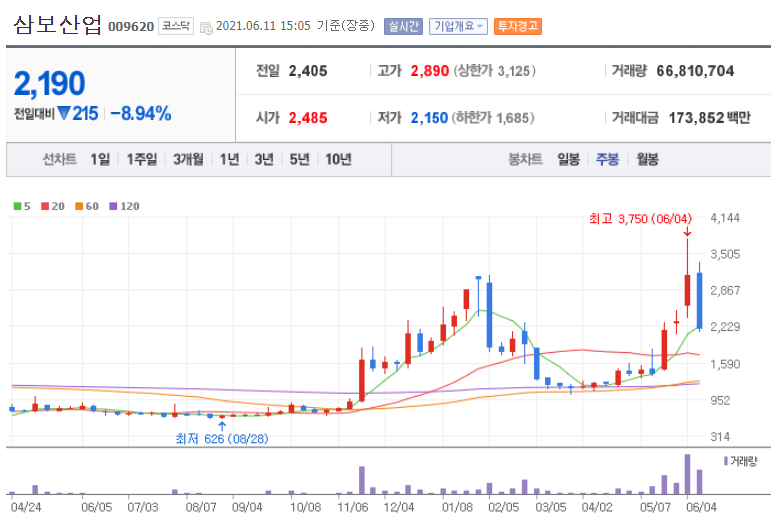Select the 10년 line chart tab

pyautogui.click(x=338, y=159)
